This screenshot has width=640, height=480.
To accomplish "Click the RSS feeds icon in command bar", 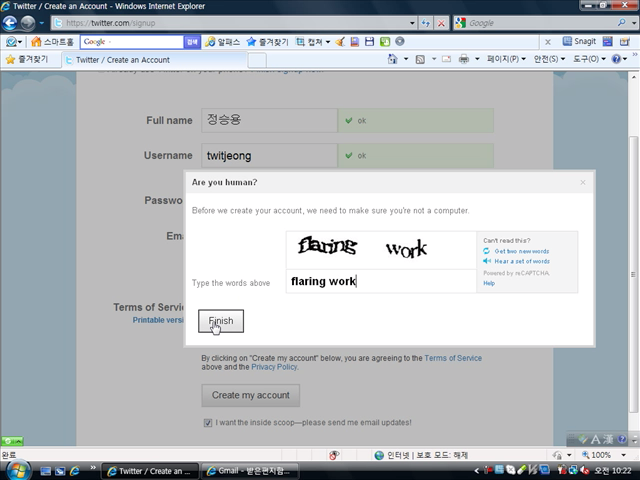I will tap(420, 60).
